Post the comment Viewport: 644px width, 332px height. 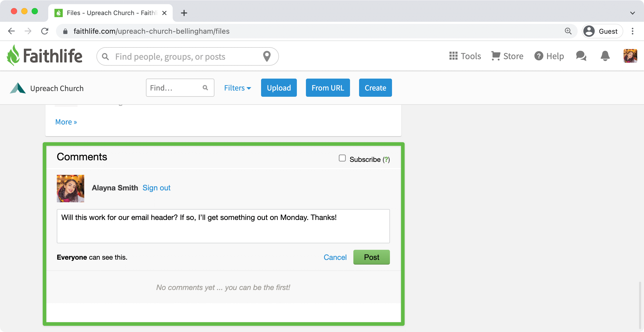[372, 257]
